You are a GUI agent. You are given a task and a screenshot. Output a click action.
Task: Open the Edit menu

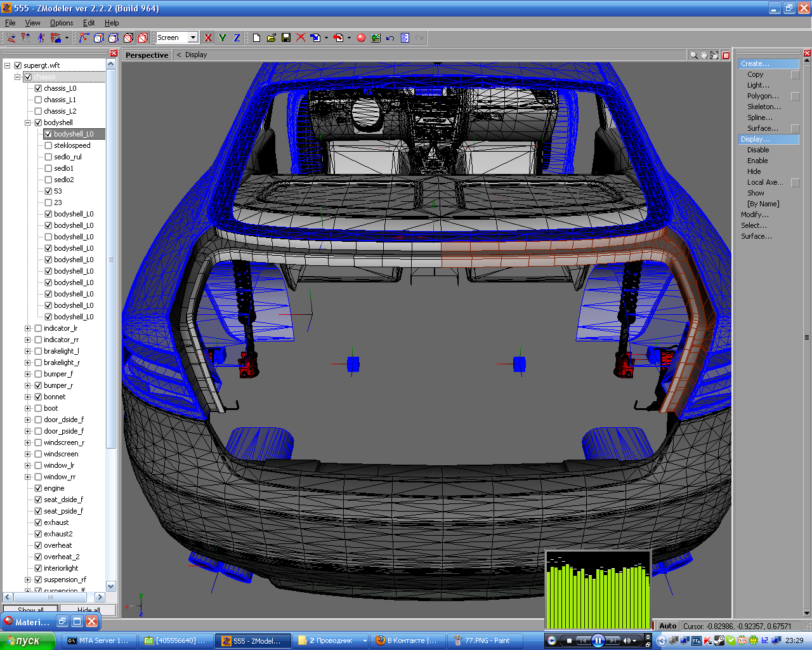pos(89,23)
